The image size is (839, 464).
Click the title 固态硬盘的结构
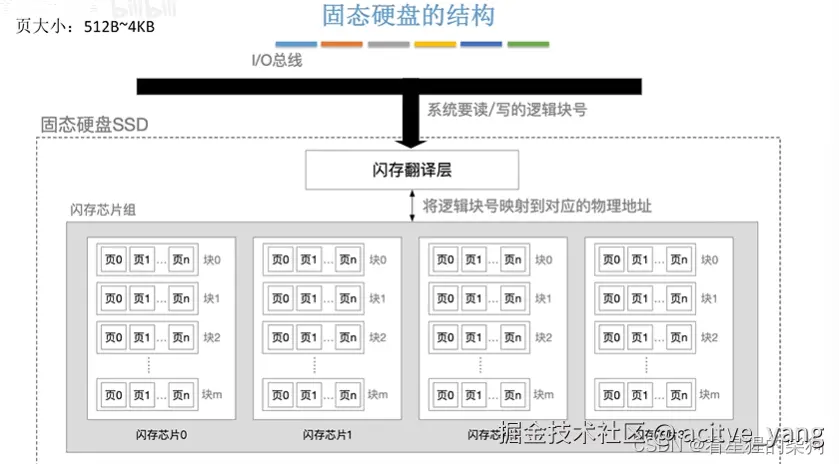[x=408, y=15]
